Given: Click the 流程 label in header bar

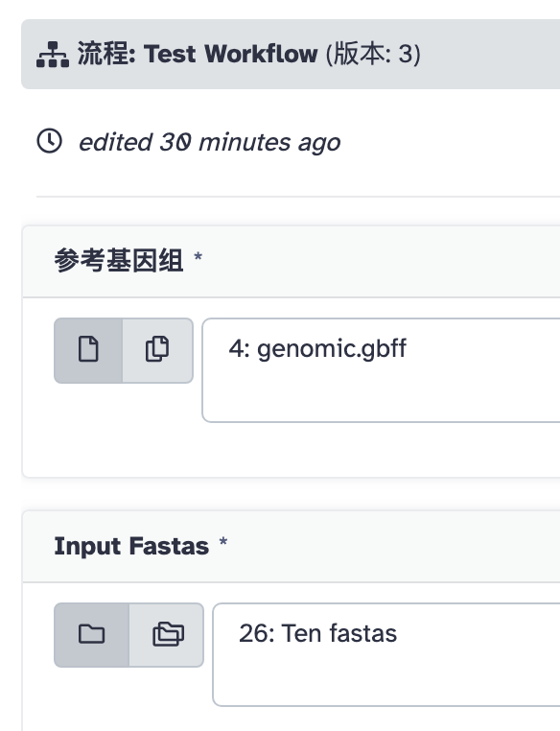Looking at the screenshot, I should point(106,54).
